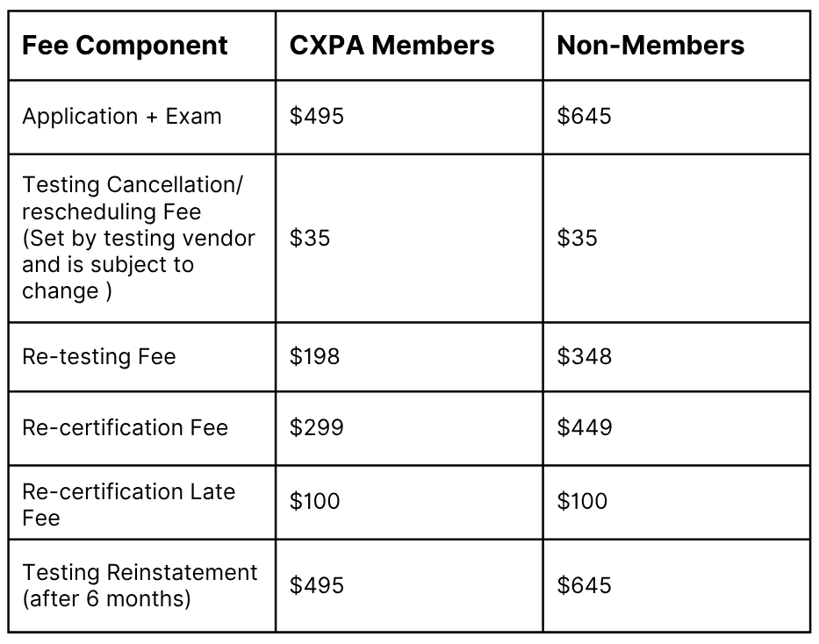Click the $645 Testing Reinstatement non-member fee
The width and height of the screenshot is (819, 644).
click(x=584, y=585)
